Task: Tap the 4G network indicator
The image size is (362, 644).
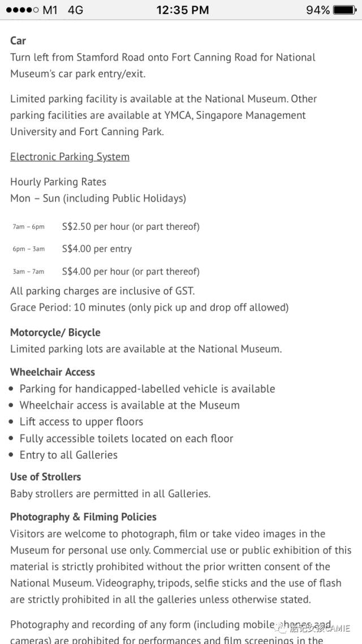Action: point(75,10)
